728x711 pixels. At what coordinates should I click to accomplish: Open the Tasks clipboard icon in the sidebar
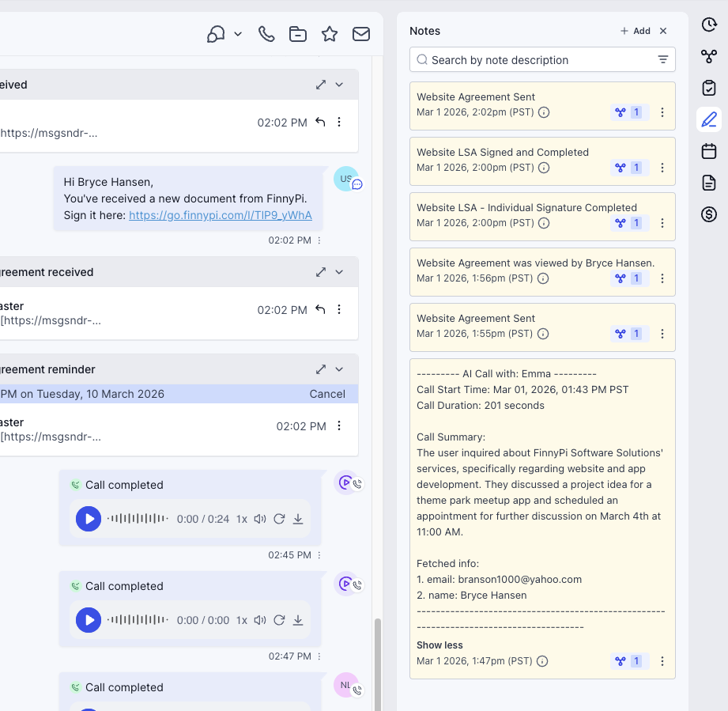pos(709,88)
